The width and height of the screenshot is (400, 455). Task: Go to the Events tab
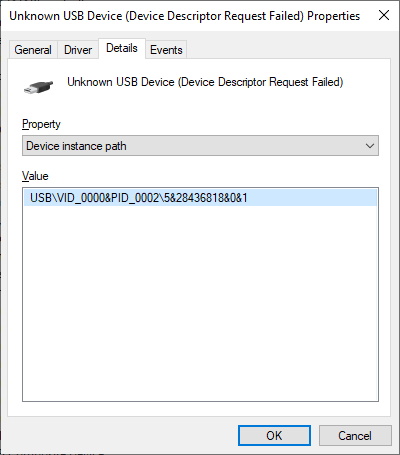[x=166, y=50]
